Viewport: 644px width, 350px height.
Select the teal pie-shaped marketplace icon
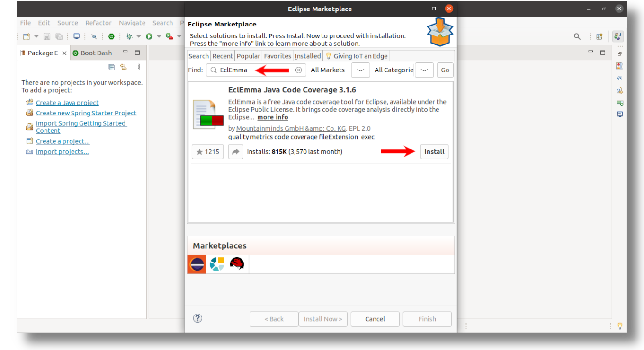pos(217,264)
